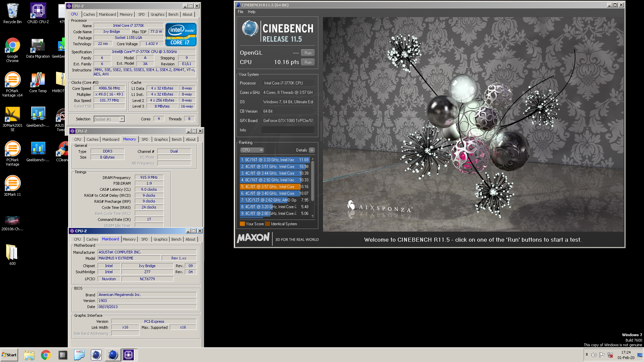Open the PCMark Vantage desktop icon
This screenshot has width=644, height=362.
pyautogui.click(x=12, y=154)
